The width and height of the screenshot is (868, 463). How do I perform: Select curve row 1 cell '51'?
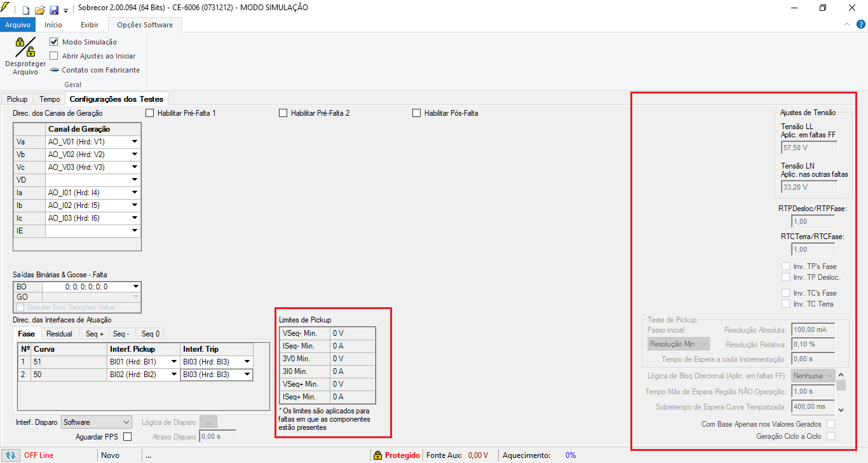click(69, 362)
